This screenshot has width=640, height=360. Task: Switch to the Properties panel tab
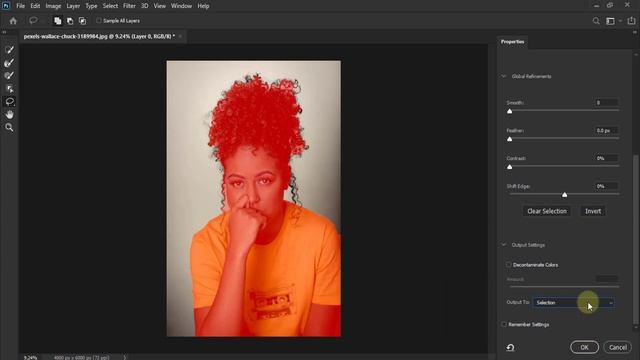513,42
